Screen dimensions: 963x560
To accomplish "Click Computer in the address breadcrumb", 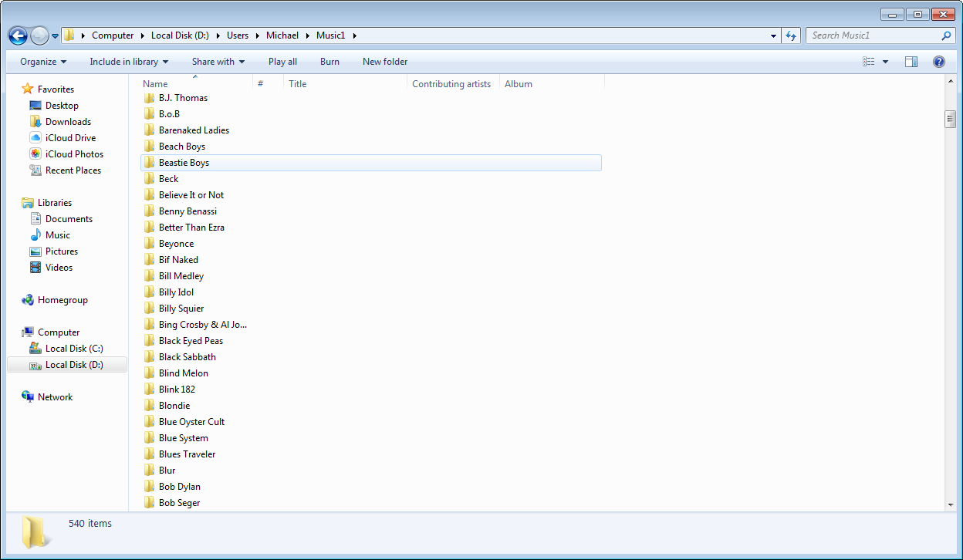I will pyautogui.click(x=113, y=35).
